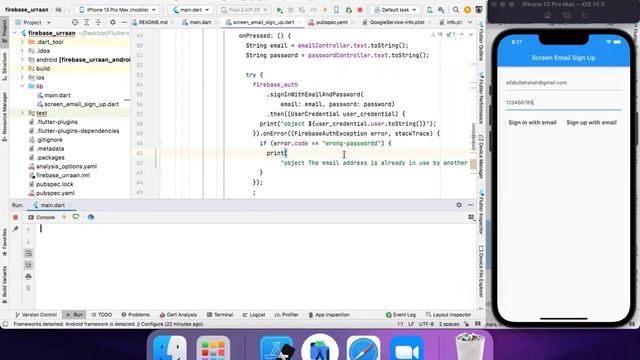Open main.dart run configuration dropdown

coord(191,10)
